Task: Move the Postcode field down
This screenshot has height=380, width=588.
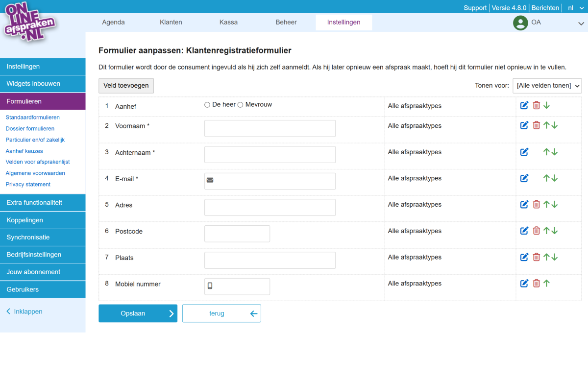Action: 555,231
